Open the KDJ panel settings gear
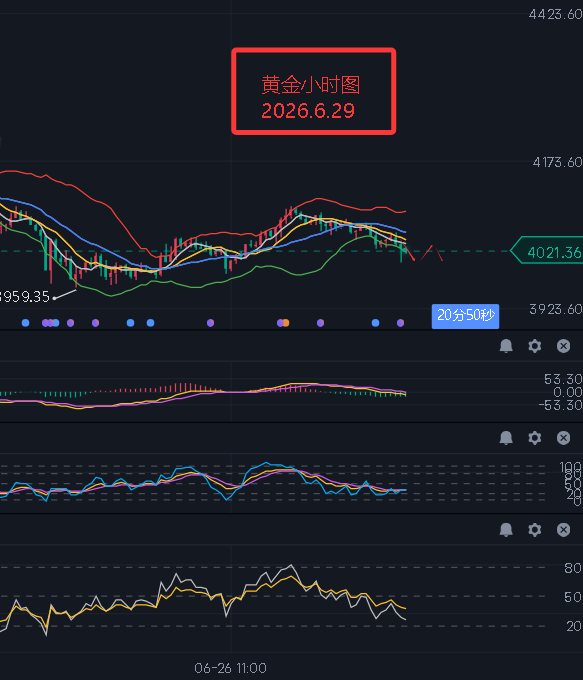This screenshot has height=680, width=583. click(534, 438)
